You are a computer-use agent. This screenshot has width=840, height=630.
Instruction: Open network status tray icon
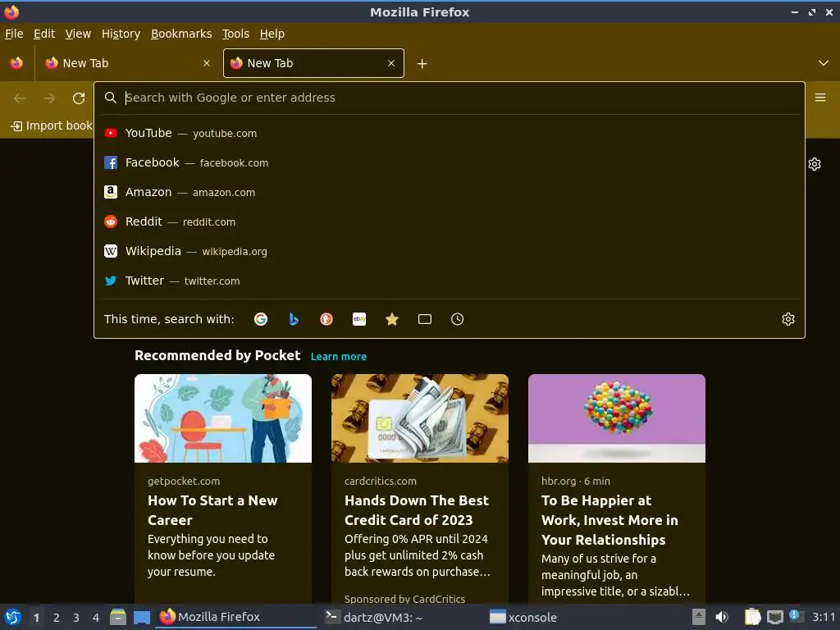click(x=774, y=617)
